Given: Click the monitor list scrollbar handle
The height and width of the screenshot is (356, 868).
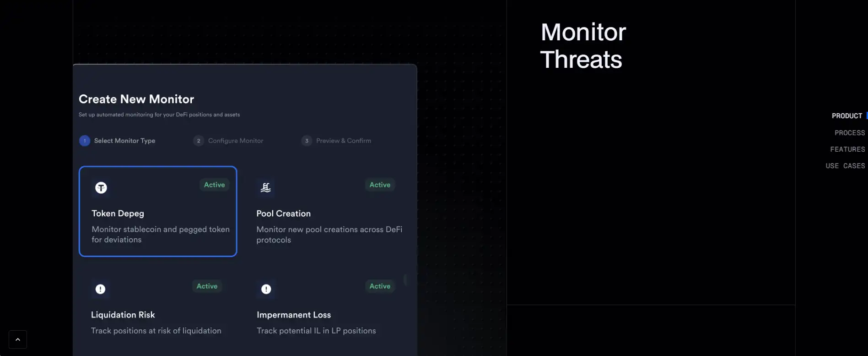Looking at the screenshot, I should click(x=405, y=279).
